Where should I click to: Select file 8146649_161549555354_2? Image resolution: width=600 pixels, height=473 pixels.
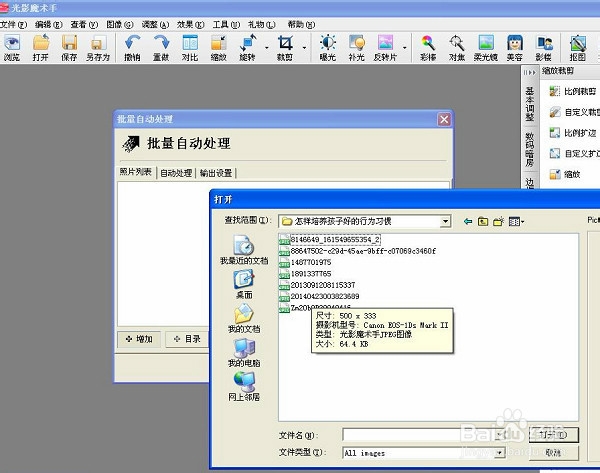coord(330,240)
